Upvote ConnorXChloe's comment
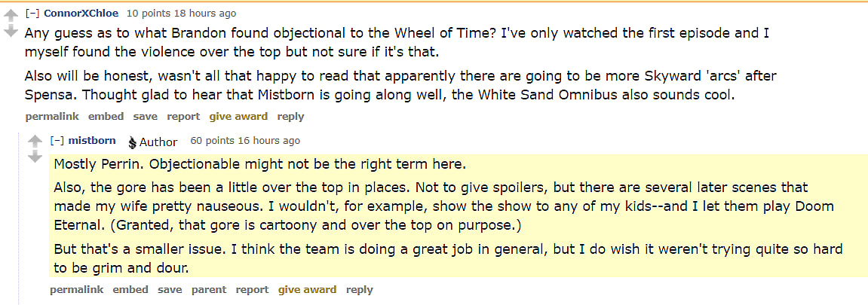Viewport: 868px width, 305px height. [11, 16]
